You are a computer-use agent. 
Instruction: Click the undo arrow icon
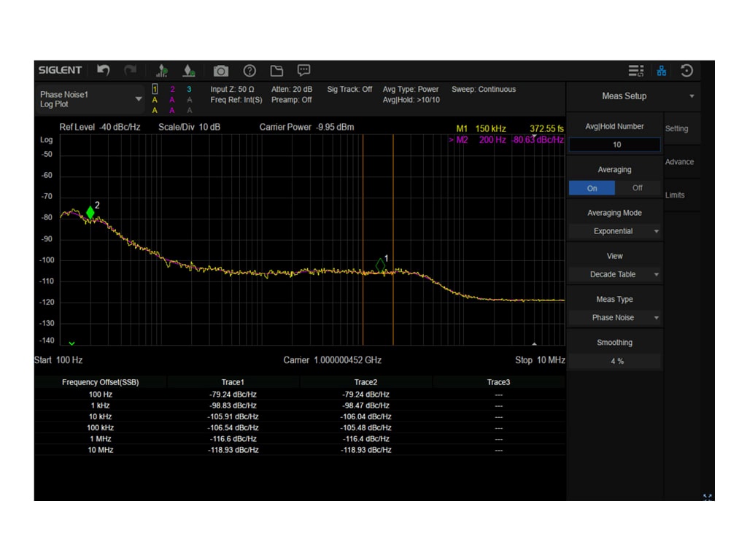(x=104, y=71)
